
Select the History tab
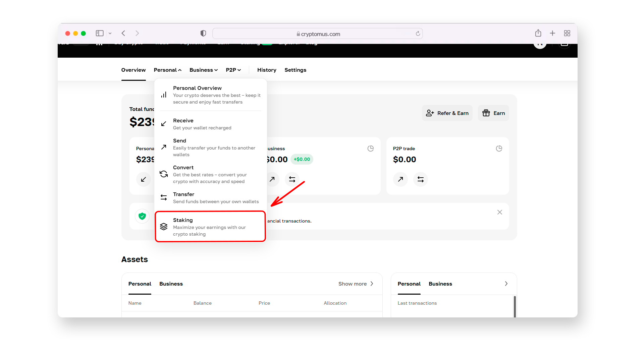[x=266, y=70]
